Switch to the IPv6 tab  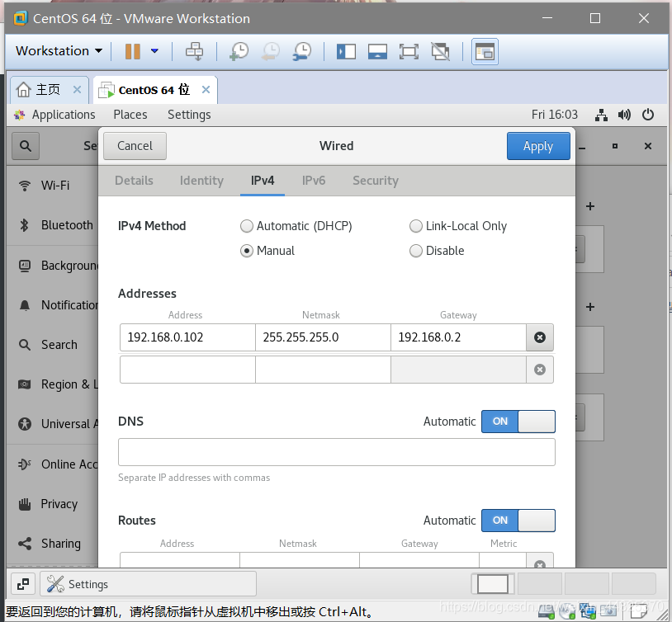pos(314,181)
